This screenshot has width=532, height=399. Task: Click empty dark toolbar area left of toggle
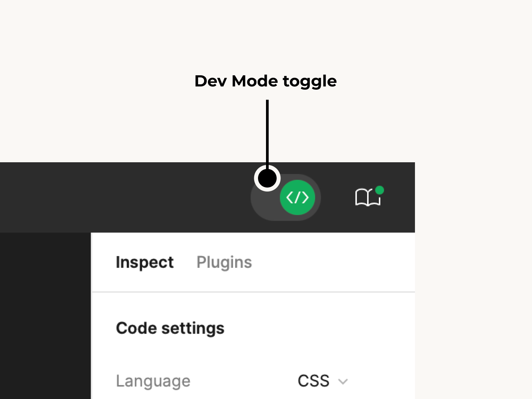(125, 198)
